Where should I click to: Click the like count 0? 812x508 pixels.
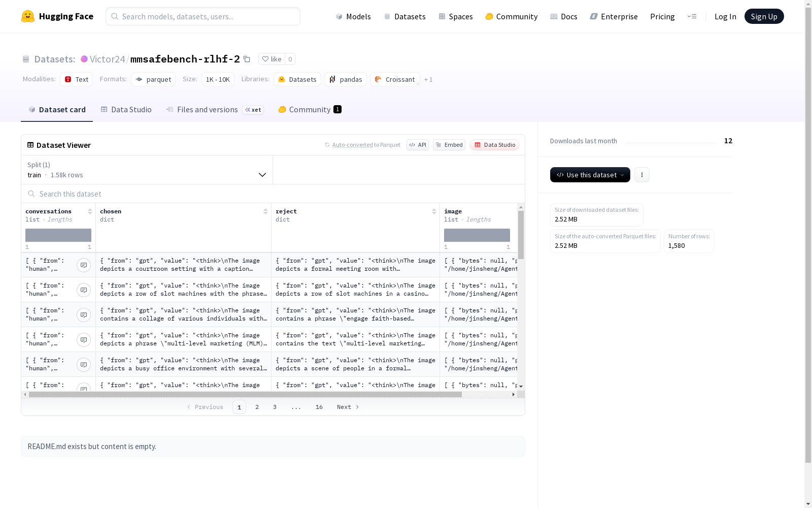tap(290, 59)
